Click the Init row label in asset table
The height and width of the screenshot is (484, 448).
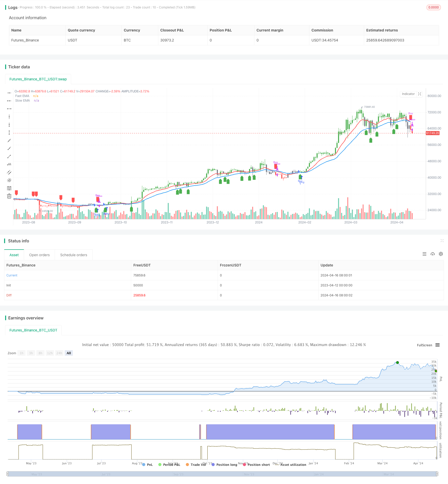(x=9, y=285)
